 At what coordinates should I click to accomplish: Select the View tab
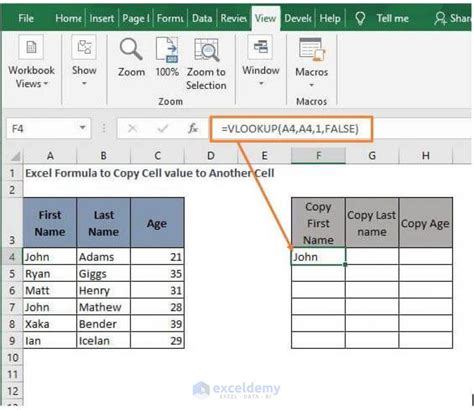[266, 18]
